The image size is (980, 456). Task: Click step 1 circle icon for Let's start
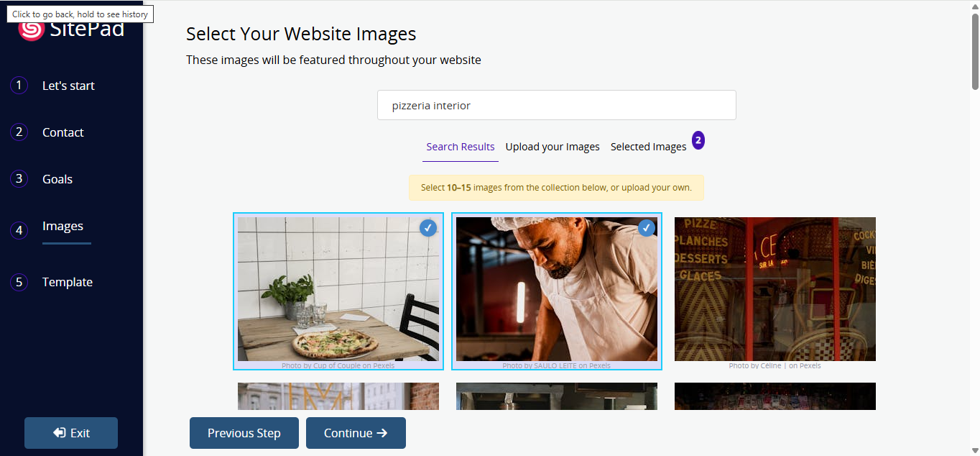19,86
